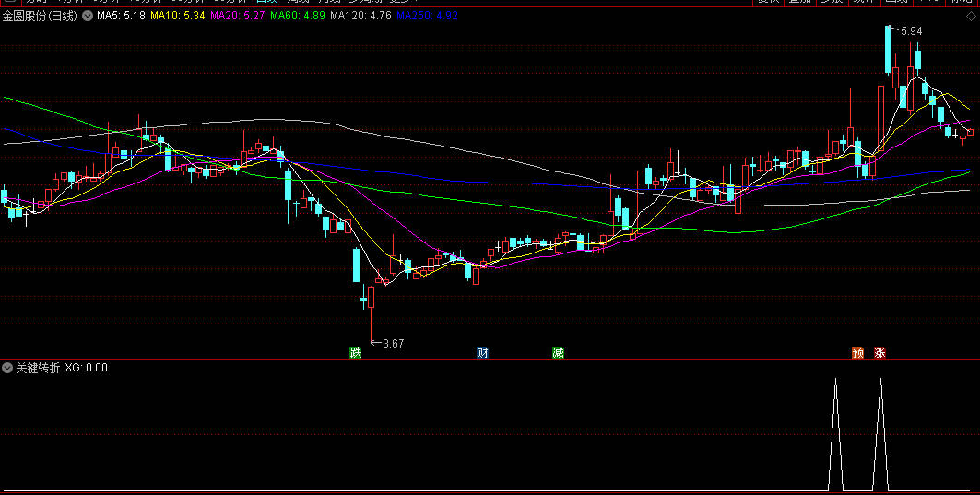
Task: Select the green MA60: 4.89 label
Action: (298, 16)
